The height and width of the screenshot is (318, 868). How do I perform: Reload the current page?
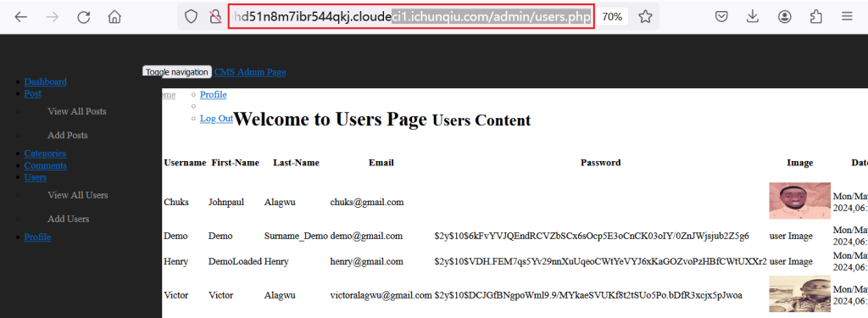pyautogui.click(x=84, y=17)
